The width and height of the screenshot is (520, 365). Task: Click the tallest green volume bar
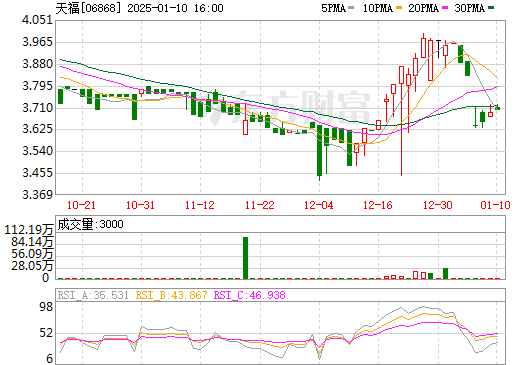246,258
